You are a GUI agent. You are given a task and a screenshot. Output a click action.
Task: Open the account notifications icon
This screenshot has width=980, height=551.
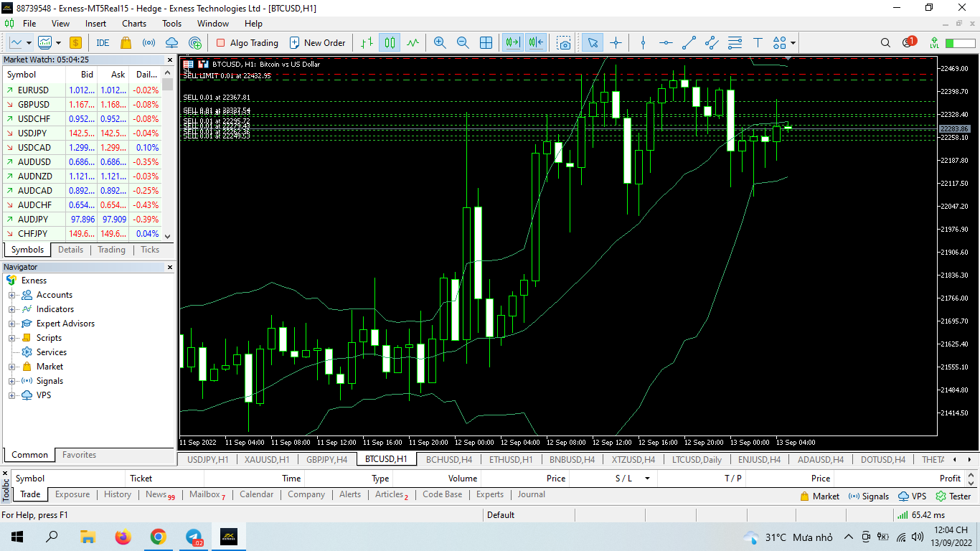[908, 42]
